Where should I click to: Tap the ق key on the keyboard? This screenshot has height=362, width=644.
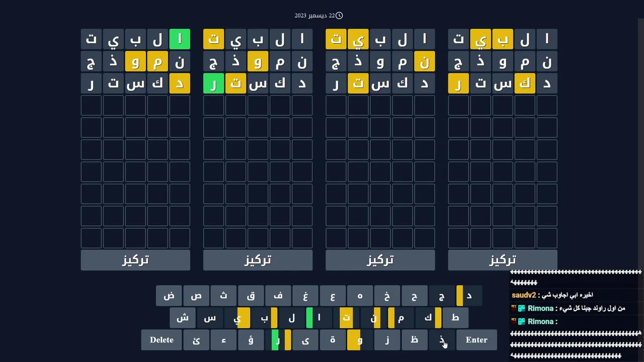tap(251, 296)
